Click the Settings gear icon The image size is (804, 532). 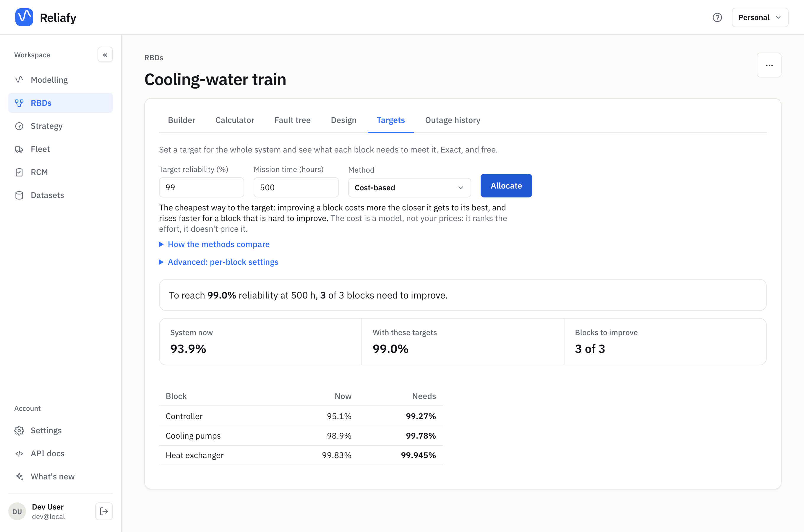click(x=19, y=430)
